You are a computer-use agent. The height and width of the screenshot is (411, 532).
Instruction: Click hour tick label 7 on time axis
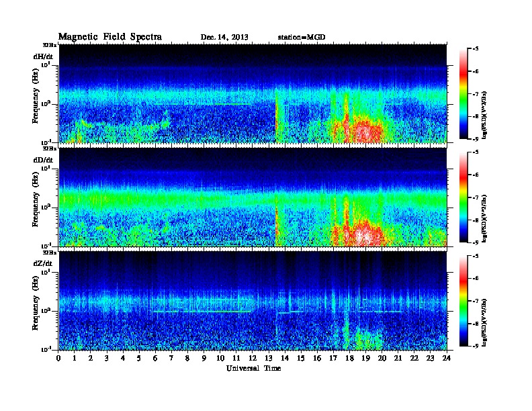click(172, 359)
